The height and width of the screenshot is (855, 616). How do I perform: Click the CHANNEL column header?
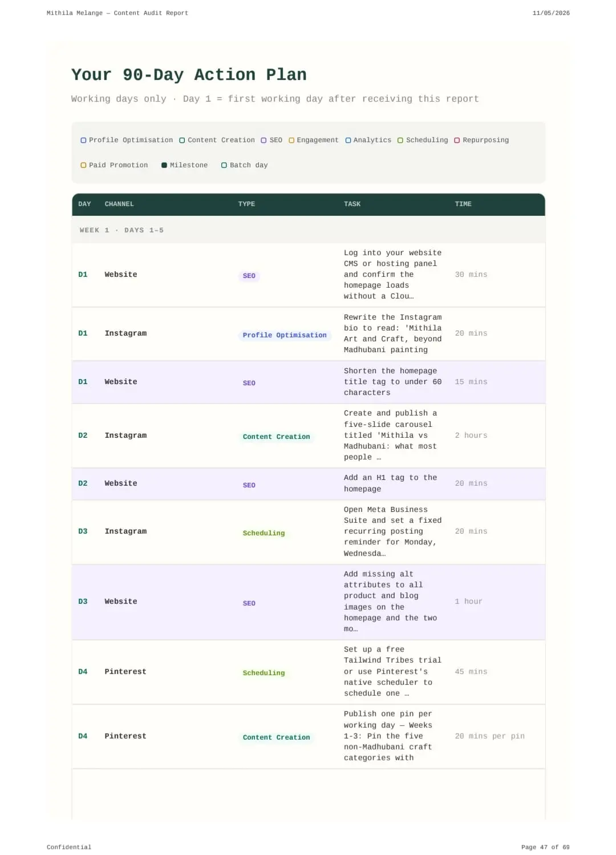coord(119,204)
